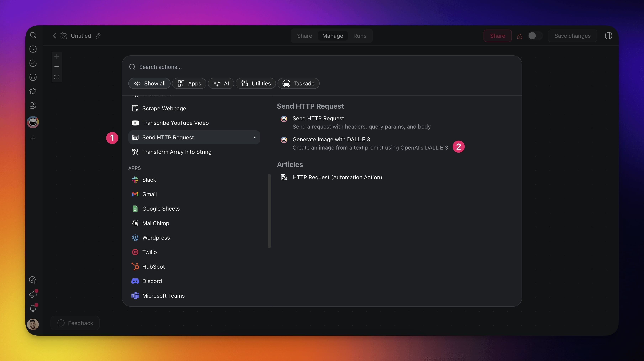Click the pencil icon to rename Untitled
644x361 pixels.
point(98,36)
